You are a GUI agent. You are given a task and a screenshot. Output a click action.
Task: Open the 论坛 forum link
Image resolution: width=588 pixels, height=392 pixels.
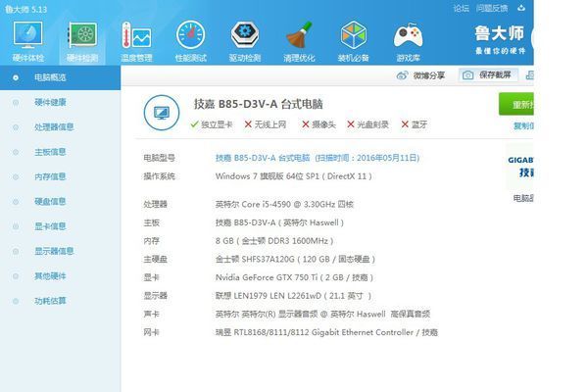coord(461,8)
